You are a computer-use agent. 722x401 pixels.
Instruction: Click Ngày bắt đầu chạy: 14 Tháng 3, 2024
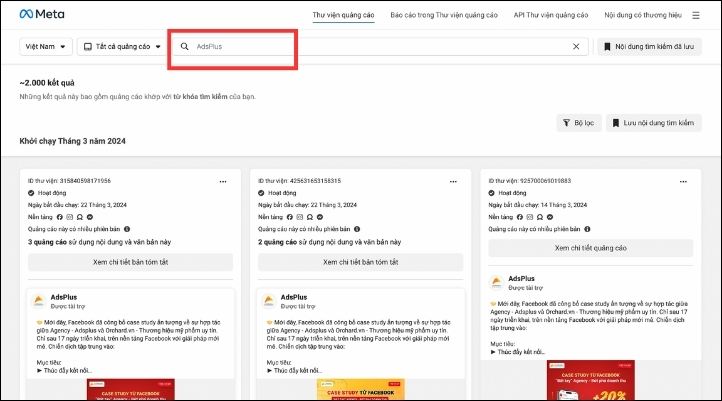[537, 205]
